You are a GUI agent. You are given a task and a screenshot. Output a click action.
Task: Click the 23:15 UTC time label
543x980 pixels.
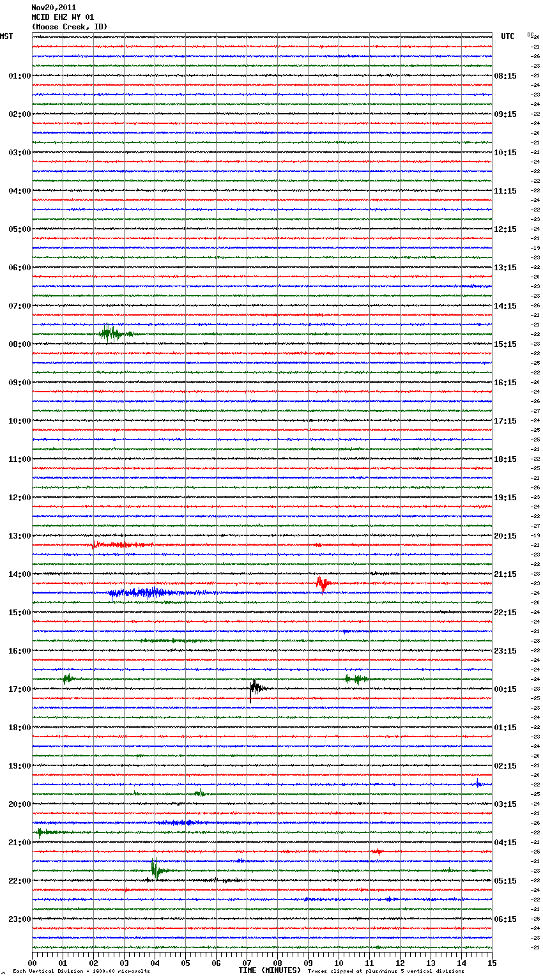[505, 651]
